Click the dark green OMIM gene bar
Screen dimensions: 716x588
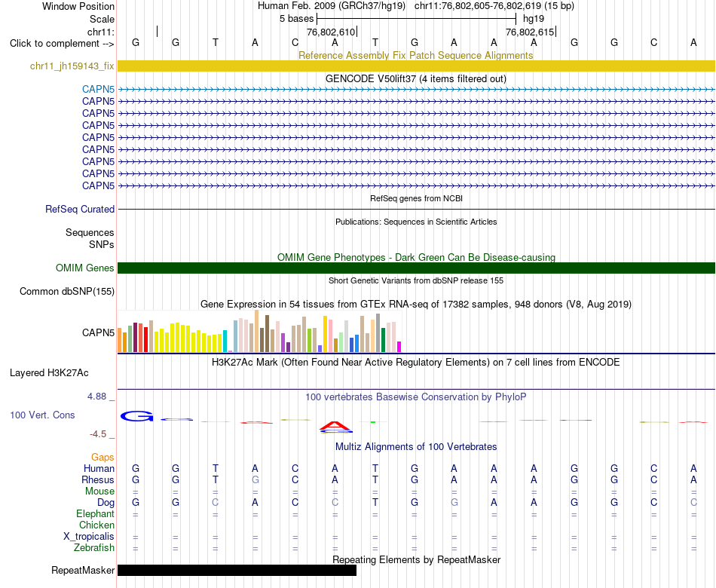tap(416, 268)
